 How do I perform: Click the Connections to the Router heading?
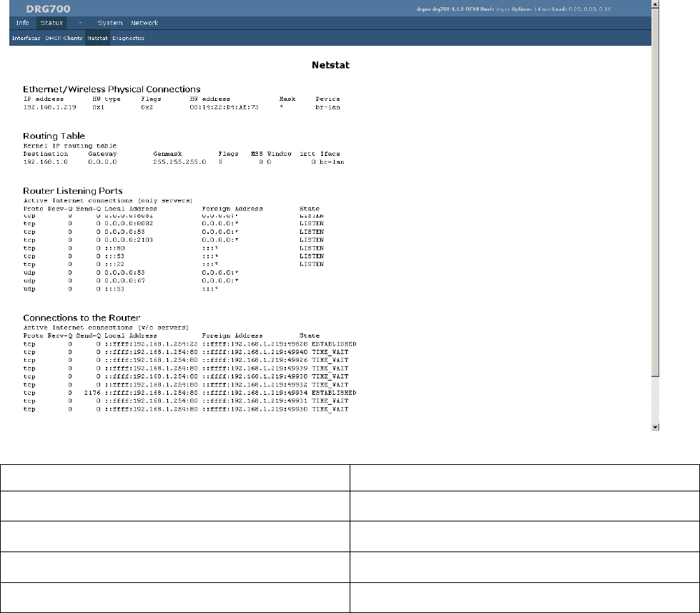click(x=82, y=318)
